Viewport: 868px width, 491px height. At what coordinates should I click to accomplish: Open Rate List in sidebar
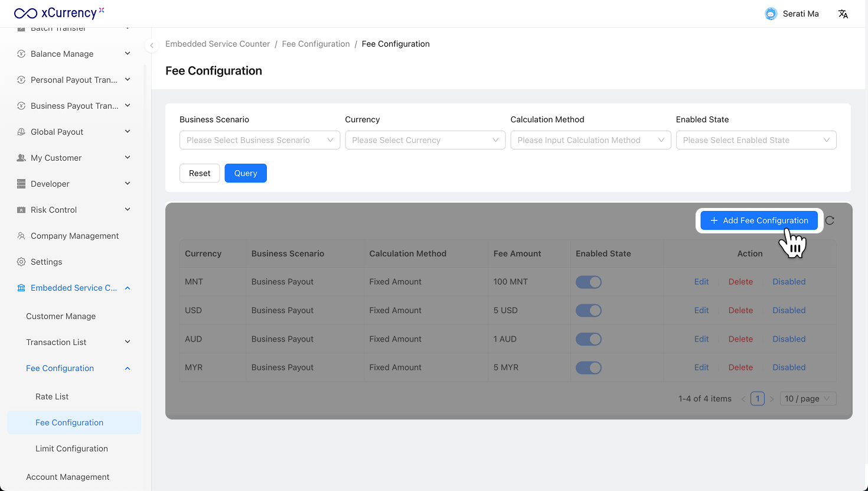pyautogui.click(x=52, y=396)
